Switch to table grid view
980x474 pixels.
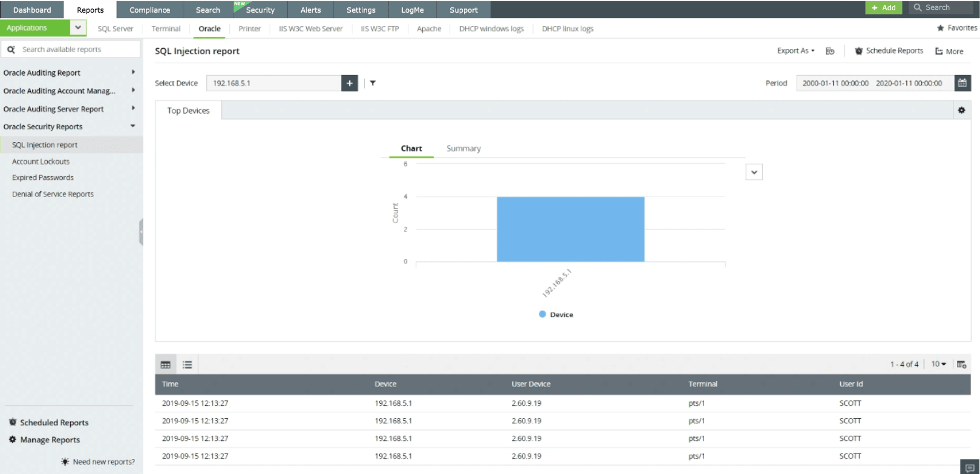click(165, 365)
